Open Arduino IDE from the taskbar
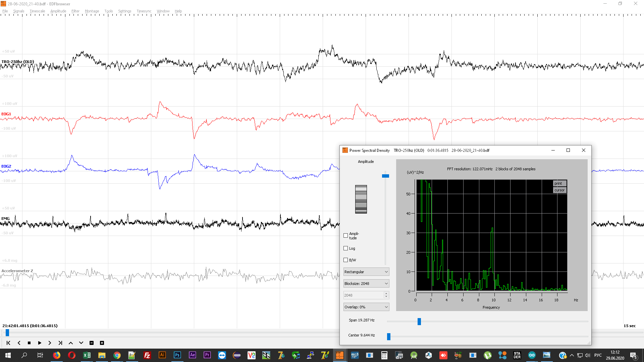 [532, 355]
